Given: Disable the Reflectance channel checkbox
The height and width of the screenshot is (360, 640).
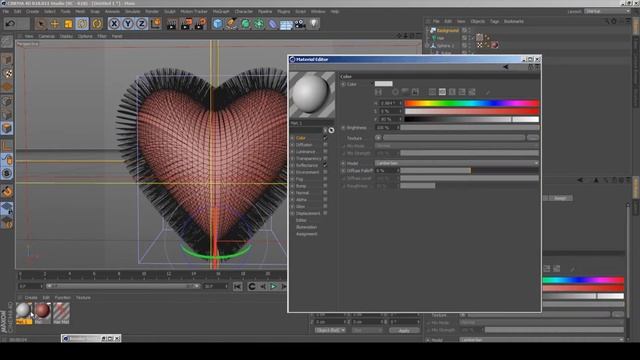Looking at the screenshot, I should tap(325, 165).
